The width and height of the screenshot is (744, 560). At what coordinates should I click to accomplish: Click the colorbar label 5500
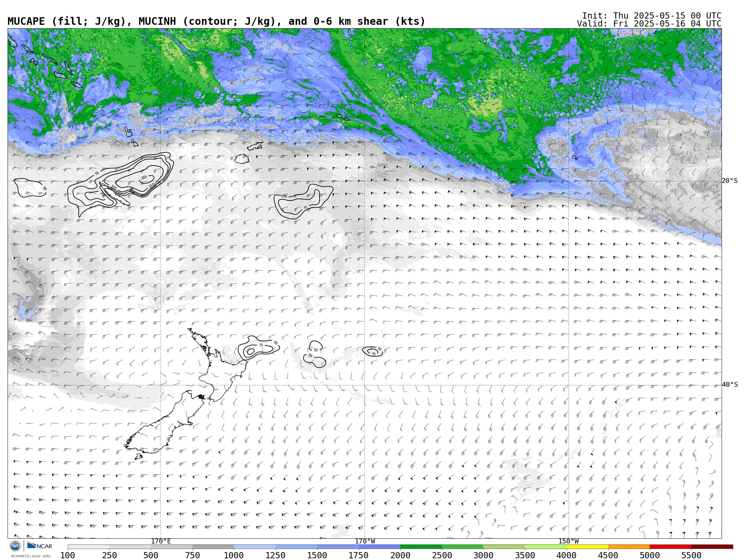click(x=691, y=556)
